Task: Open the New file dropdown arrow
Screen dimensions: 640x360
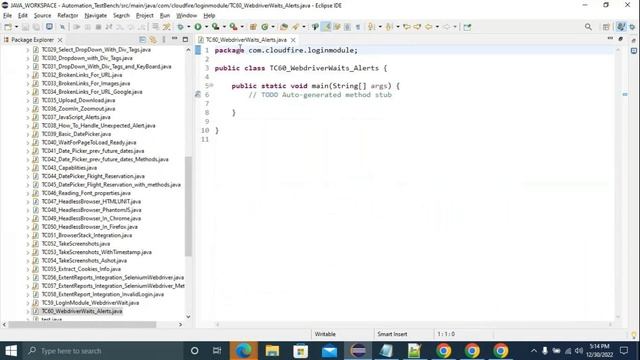Action: [16, 27]
